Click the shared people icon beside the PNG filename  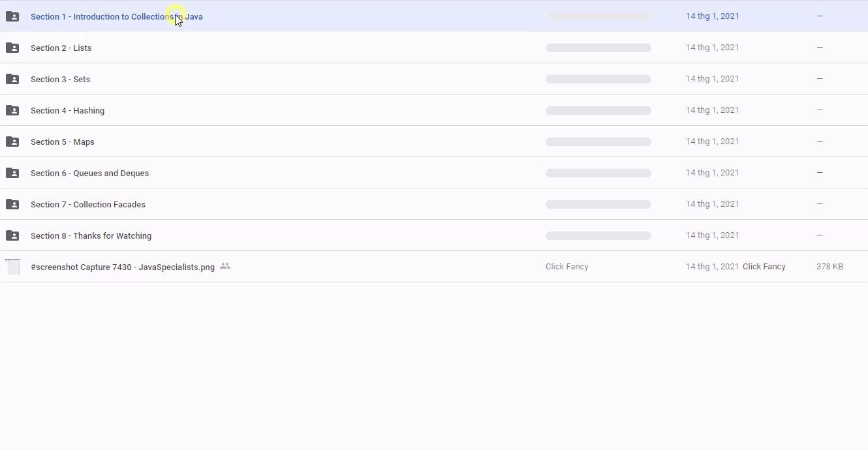(x=225, y=266)
